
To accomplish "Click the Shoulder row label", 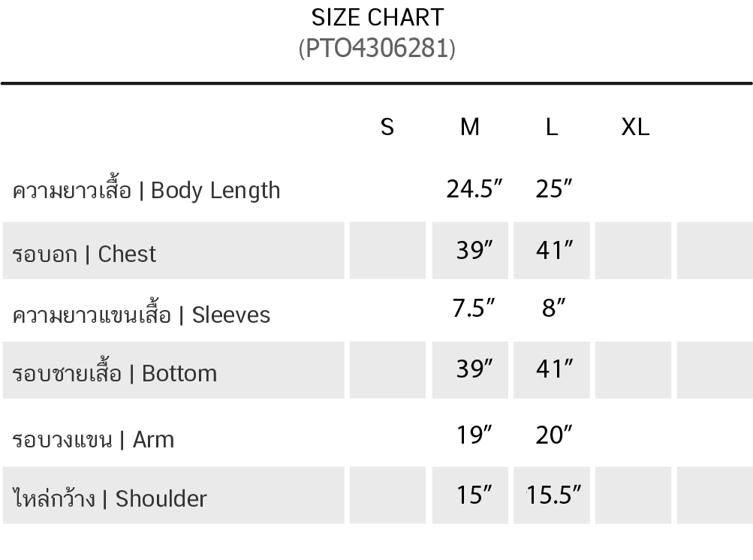I will 110,498.
